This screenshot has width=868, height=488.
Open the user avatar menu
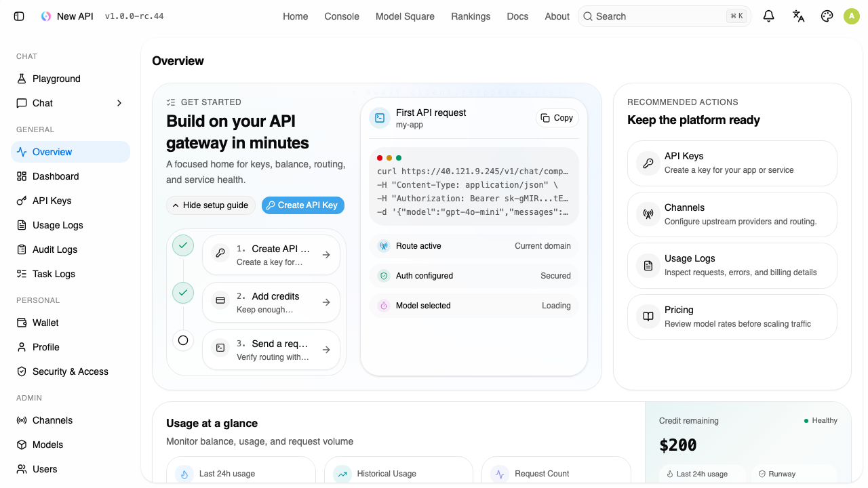(852, 16)
